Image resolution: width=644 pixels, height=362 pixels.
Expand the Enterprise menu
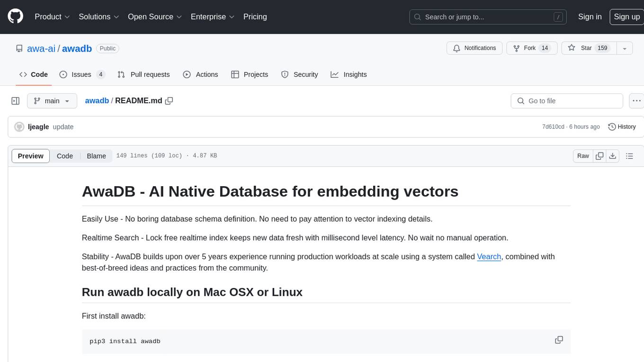pyautogui.click(x=213, y=17)
